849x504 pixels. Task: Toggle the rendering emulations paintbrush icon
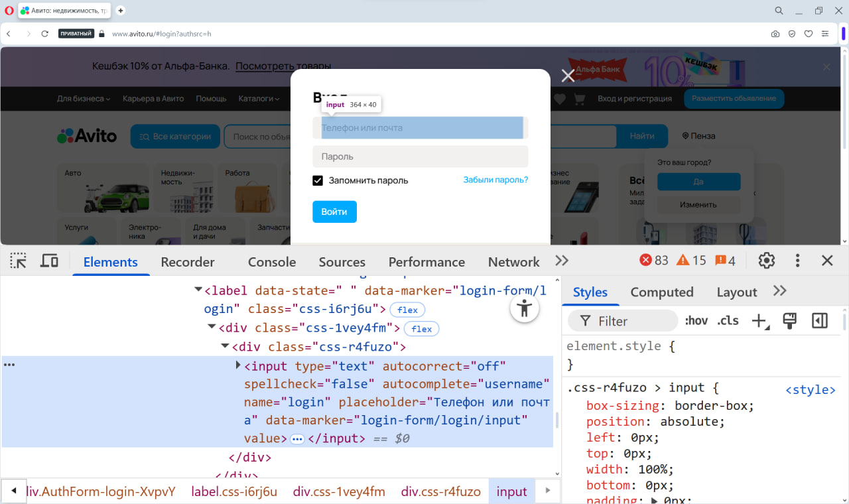pyautogui.click(x=789, y=321)
